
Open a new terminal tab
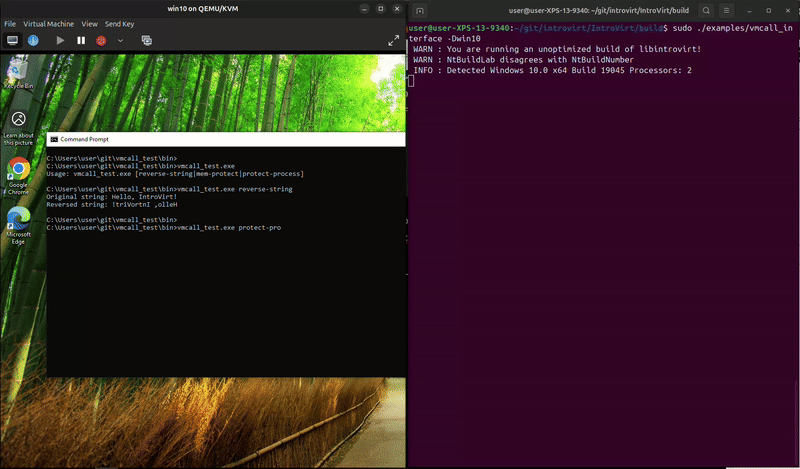(420, 10)
